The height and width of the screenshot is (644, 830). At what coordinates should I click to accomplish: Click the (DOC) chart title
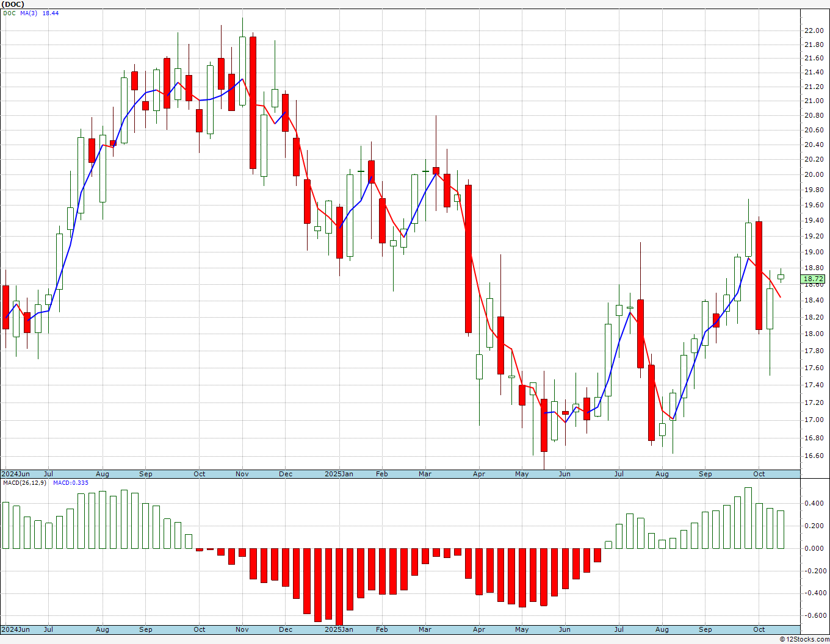12,4
